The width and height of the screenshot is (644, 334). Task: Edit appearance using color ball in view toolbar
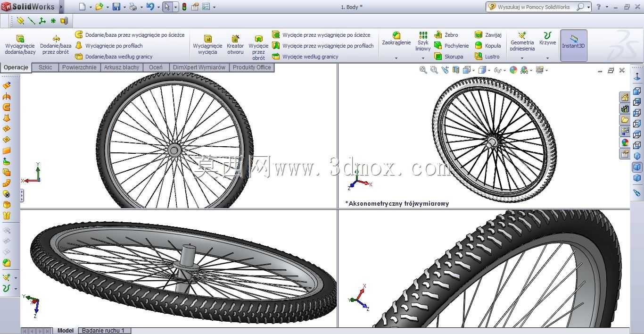click(x=513, y=70)
